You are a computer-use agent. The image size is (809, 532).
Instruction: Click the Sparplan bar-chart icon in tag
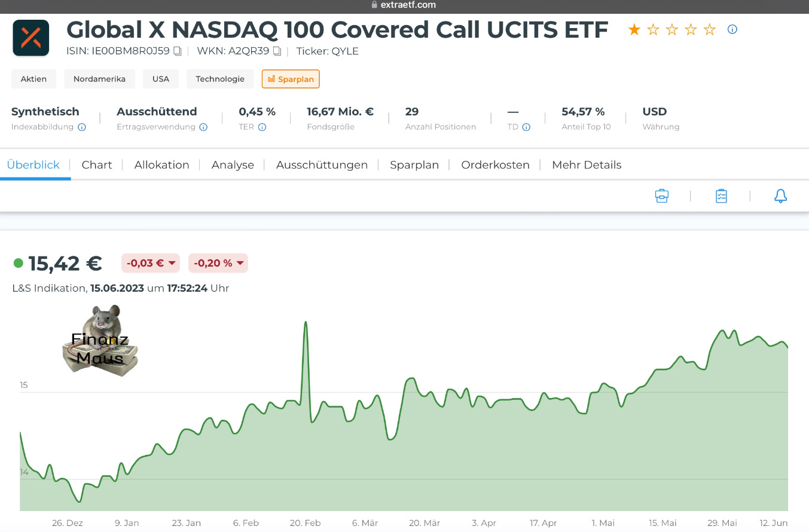pyautogui.click(x=271, y=79)
